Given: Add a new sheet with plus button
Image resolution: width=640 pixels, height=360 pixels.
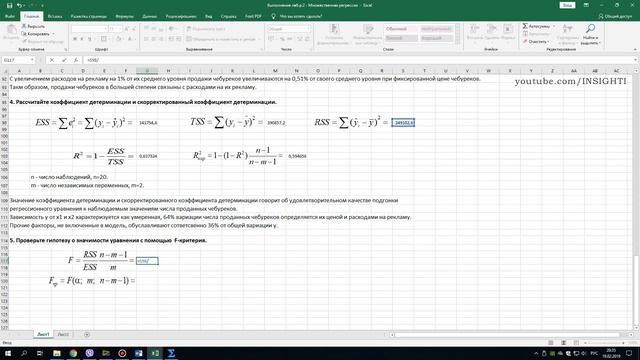Looking at the screenshot, I should (87, 335).
